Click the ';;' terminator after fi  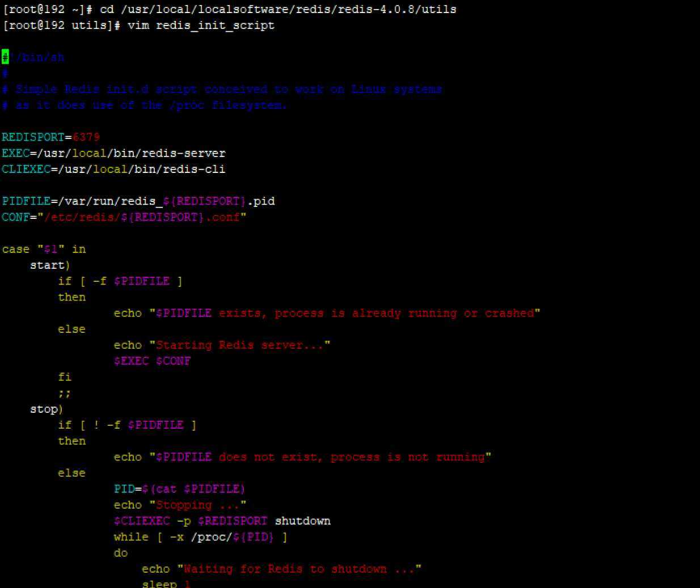(x=65, y=394)
